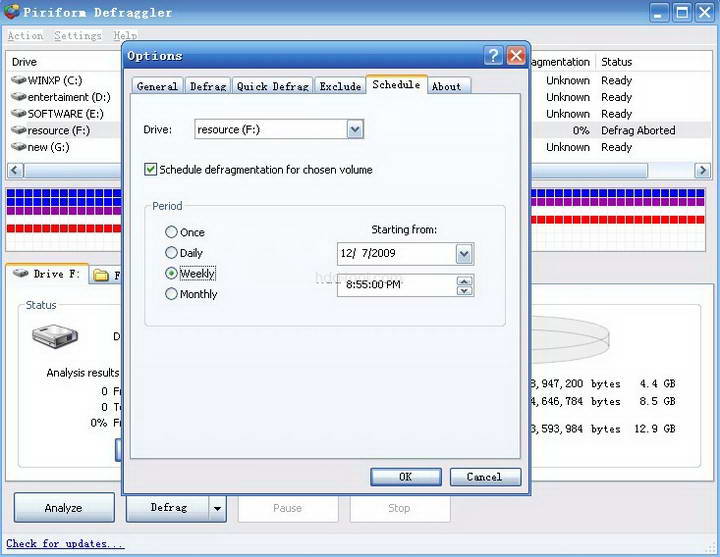Decrease the start time with the down spinner
This screenshot has height=557, width=720.
point(465,290)
